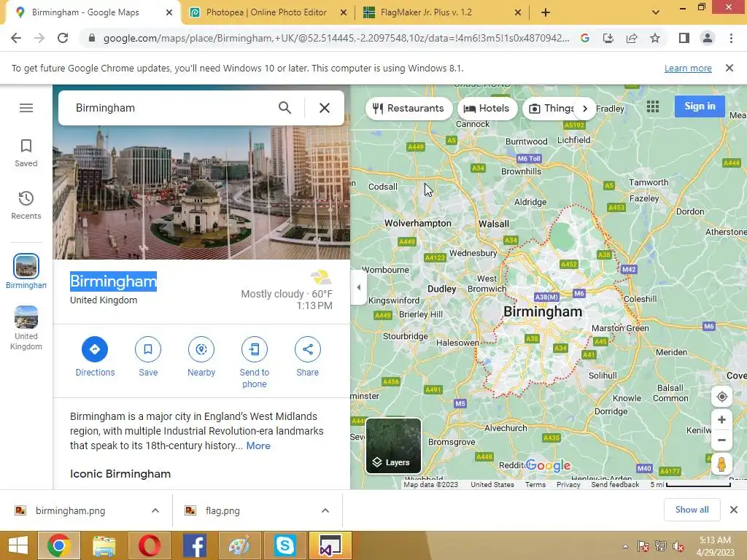This screenshot has width=747, height=560.
Task: Filter map by Restaurants
Action: (409, 109)
